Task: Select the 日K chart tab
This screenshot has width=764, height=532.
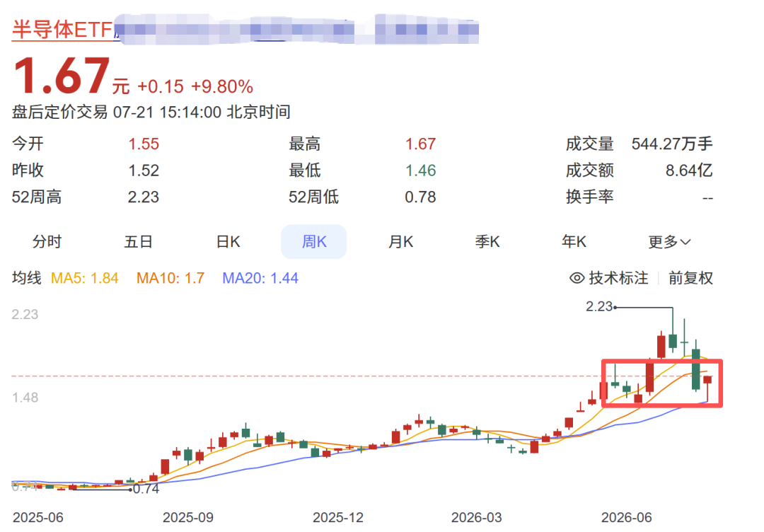Action: point(228,242)
